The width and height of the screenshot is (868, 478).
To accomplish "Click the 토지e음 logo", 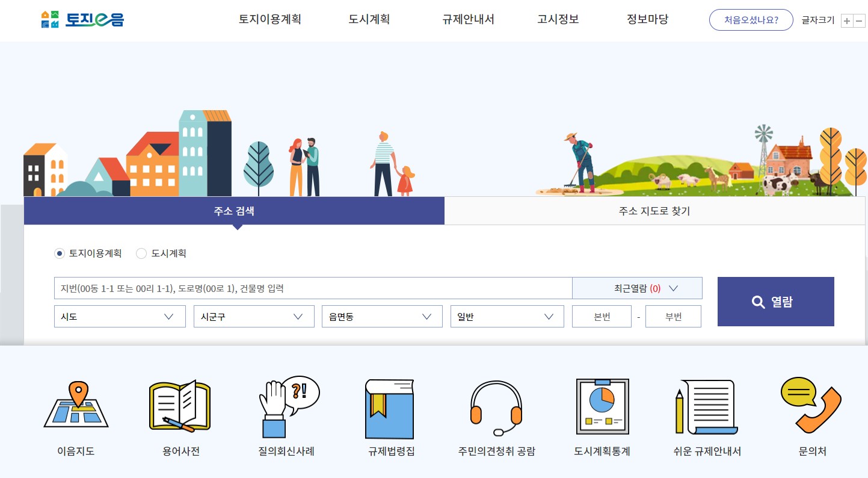I will point(82,19).
